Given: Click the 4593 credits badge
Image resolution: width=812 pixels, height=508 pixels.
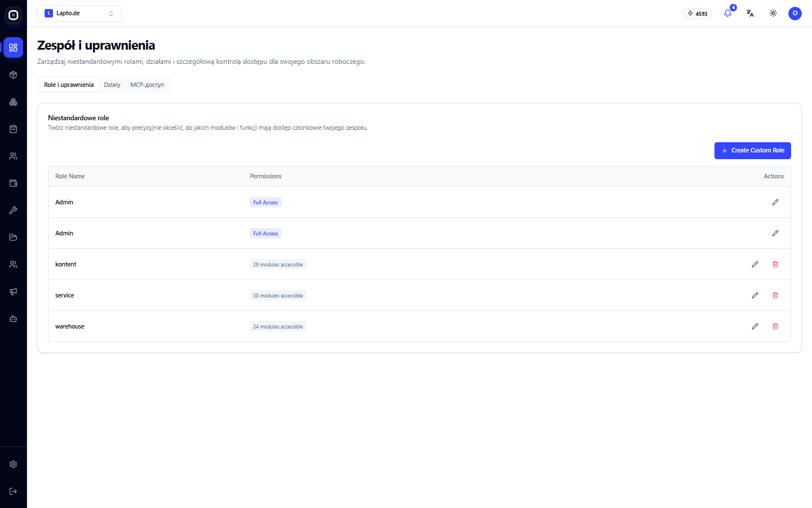Looking at the screenshot, I should click(x=698, y=14).
